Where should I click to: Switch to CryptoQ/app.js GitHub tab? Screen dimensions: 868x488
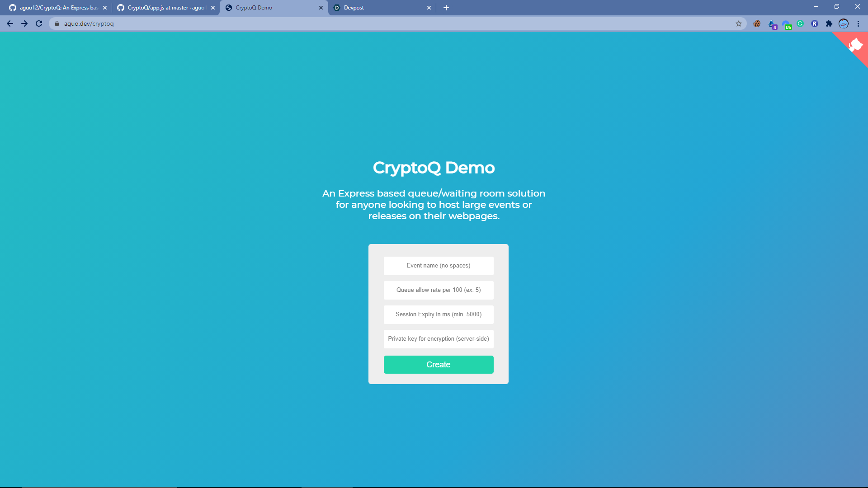[163, 8]
